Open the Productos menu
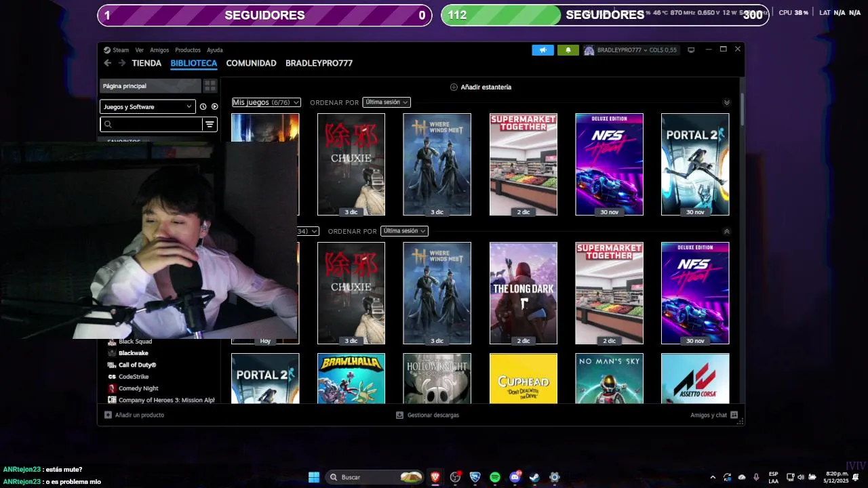Screen dimensions: 868x488 click(x=188, y=50)
